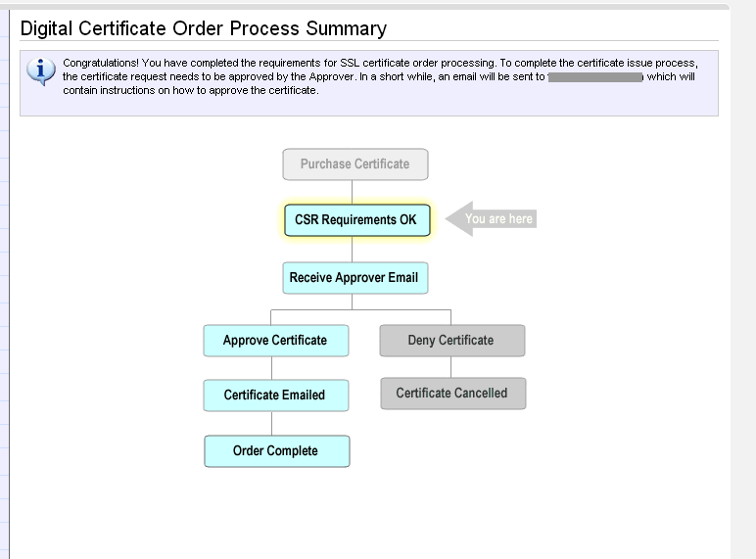The width and height of the screenshot is (756, 559).
Task: Click the Receive Approver Email step
Action: click(x=355, y=278)
